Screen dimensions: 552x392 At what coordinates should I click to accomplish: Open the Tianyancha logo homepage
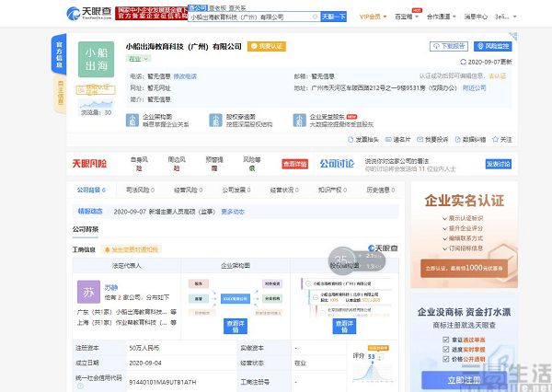[x=89, y=14]
